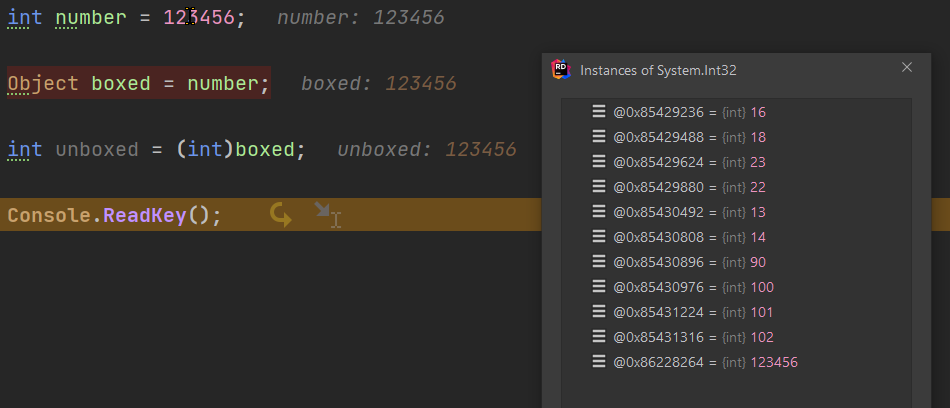The width and height of the screenshot is (950, 408).
Task: Close the Instances of System.Int32 window
Action: coord(907,68)
